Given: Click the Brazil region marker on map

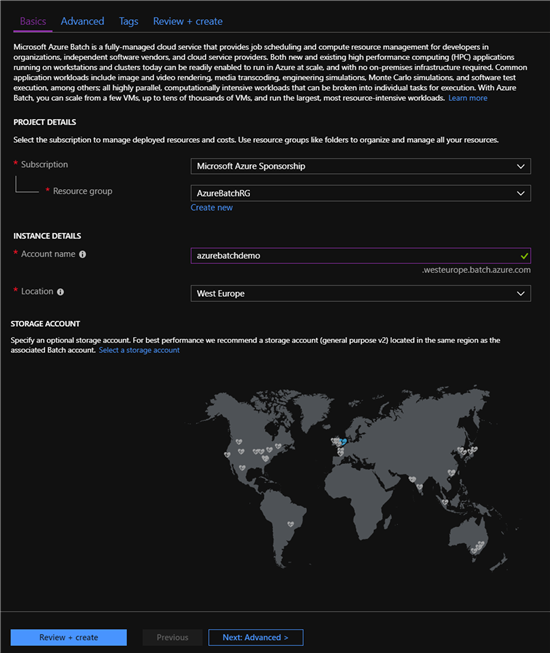Looking at the screenshot, I should pyautogui.click(x=291, y=524).
